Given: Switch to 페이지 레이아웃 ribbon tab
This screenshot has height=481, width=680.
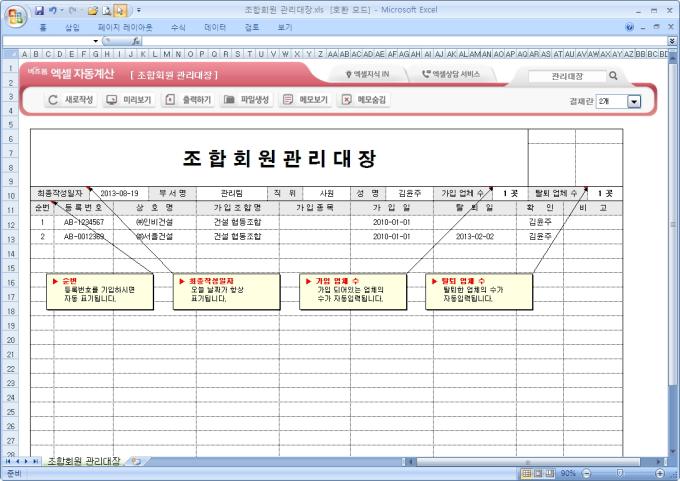Looking at the screenshot, I should [x=125, y=28].
